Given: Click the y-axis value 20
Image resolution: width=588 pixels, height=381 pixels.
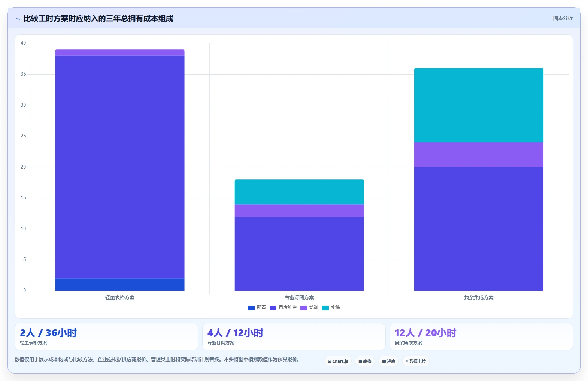Looking at the screenshot, I should click(23, 167).
